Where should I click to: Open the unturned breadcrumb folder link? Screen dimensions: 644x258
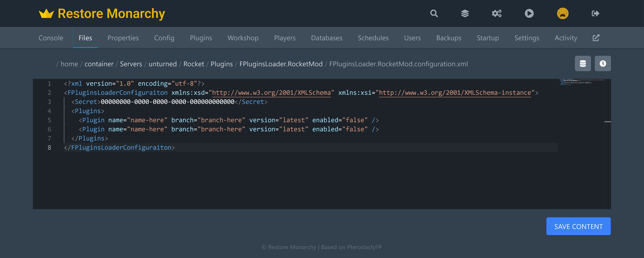pos(162,64)
